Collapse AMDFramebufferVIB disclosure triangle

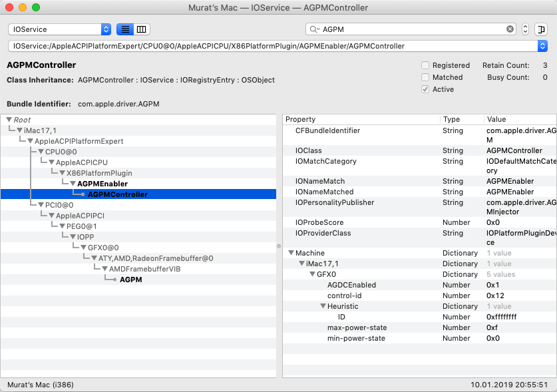105,269
